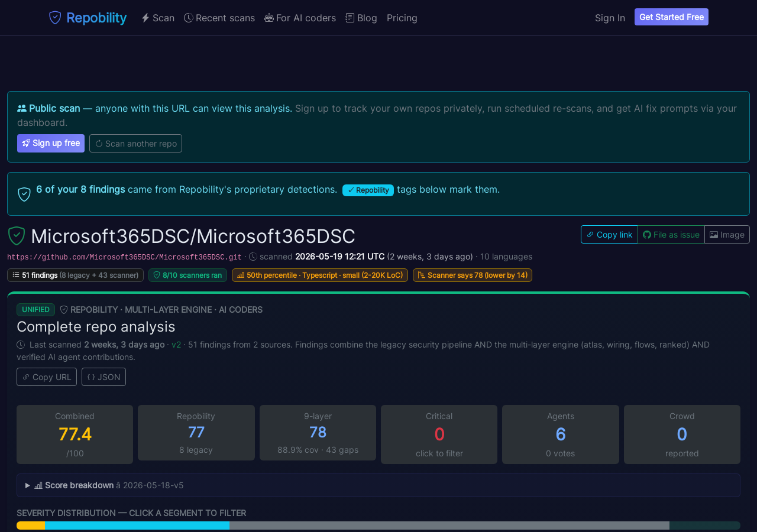Select Scan another repo

[x=135, y=143]
